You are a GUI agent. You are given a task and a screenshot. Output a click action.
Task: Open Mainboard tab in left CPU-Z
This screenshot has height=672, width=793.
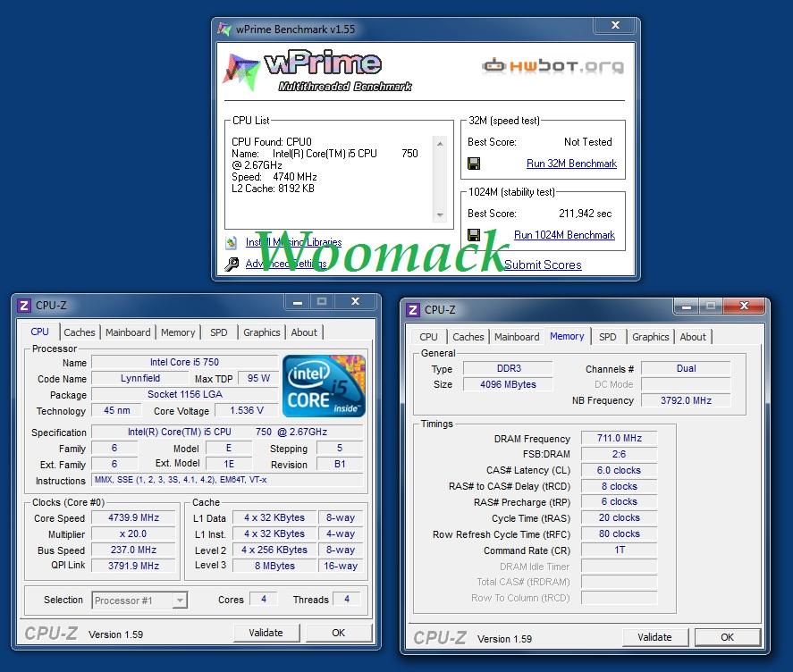click(128, 332)
